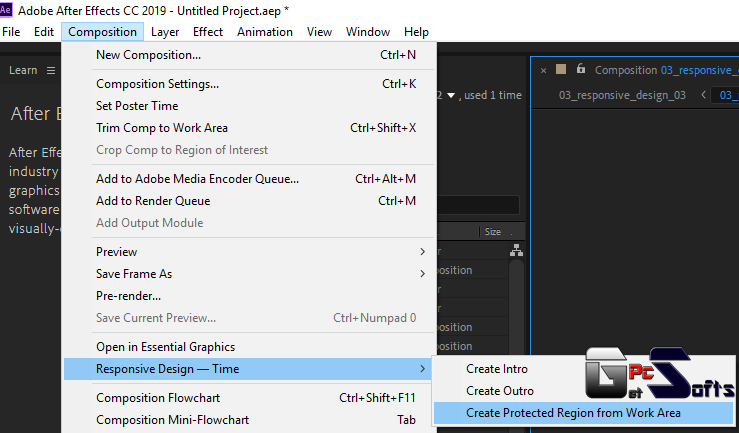Image resolution: width=739 pixels, height=433 pixels.
Task: Open the Window menu
Action: [x=368, y=32]
